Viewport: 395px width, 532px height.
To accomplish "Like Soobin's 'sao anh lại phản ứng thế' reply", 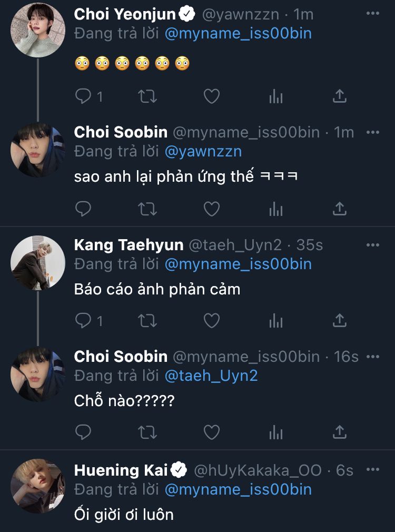I will pyautogui.click(x=211, y=209).
